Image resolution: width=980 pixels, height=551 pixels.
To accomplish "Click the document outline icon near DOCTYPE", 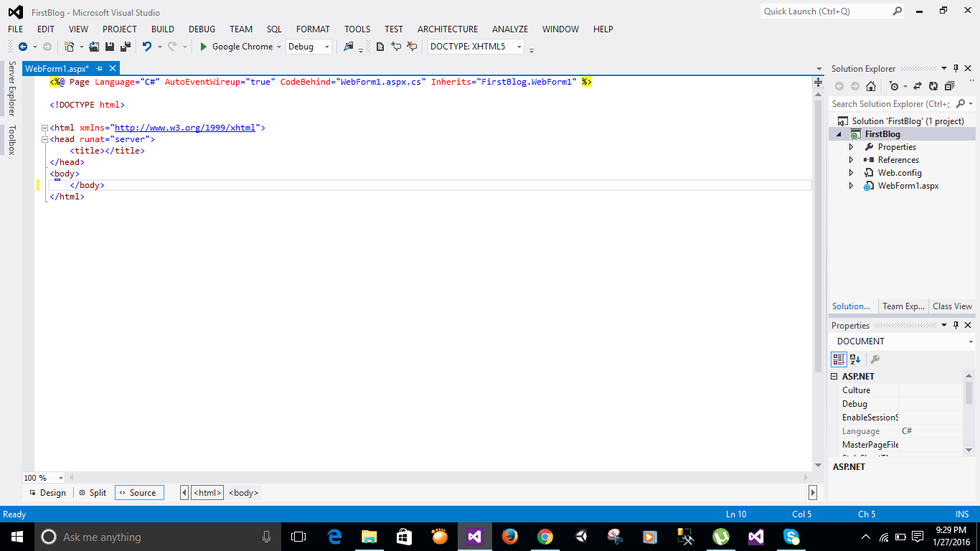I will click(x=380, y=47).
